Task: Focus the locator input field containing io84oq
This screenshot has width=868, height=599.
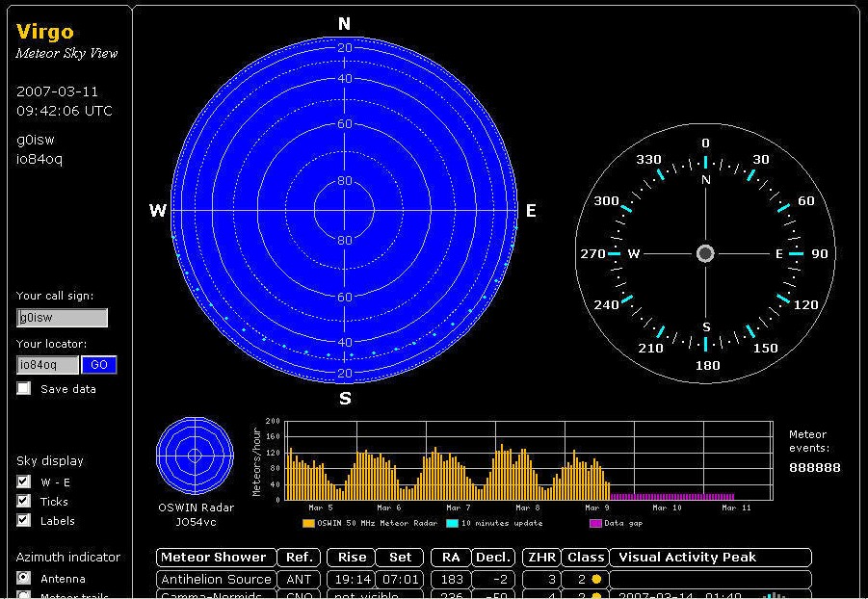Action: (47, 365)
